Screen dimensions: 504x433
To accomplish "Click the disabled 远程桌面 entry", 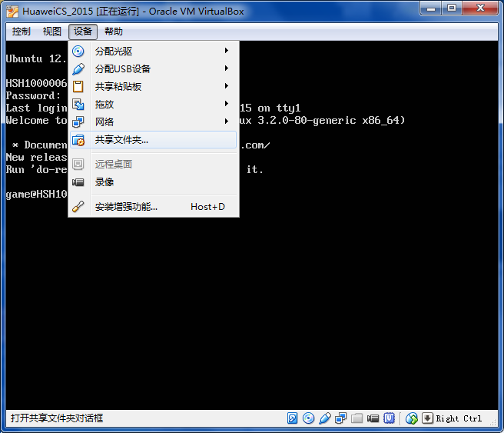I will click(154, 165).
